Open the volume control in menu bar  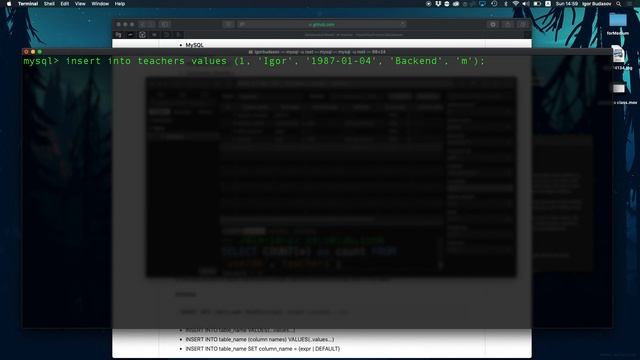(526, 4)
